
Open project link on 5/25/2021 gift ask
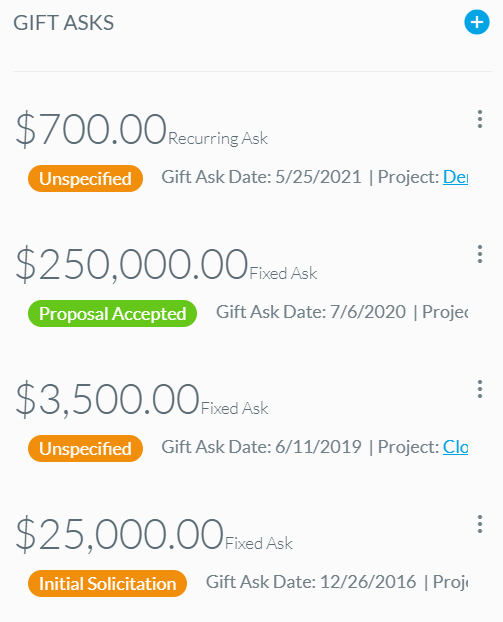455,177
